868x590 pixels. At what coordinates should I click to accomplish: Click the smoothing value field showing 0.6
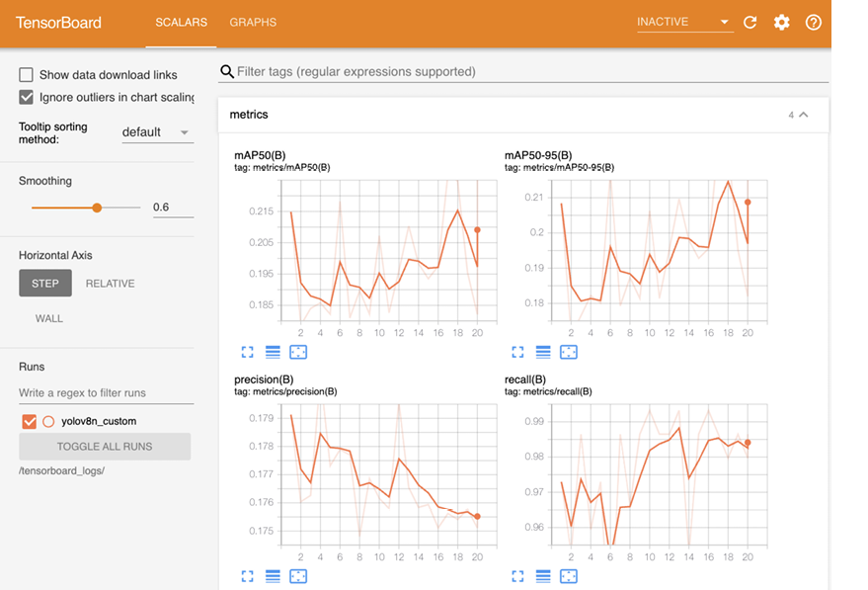click(173, 208)
